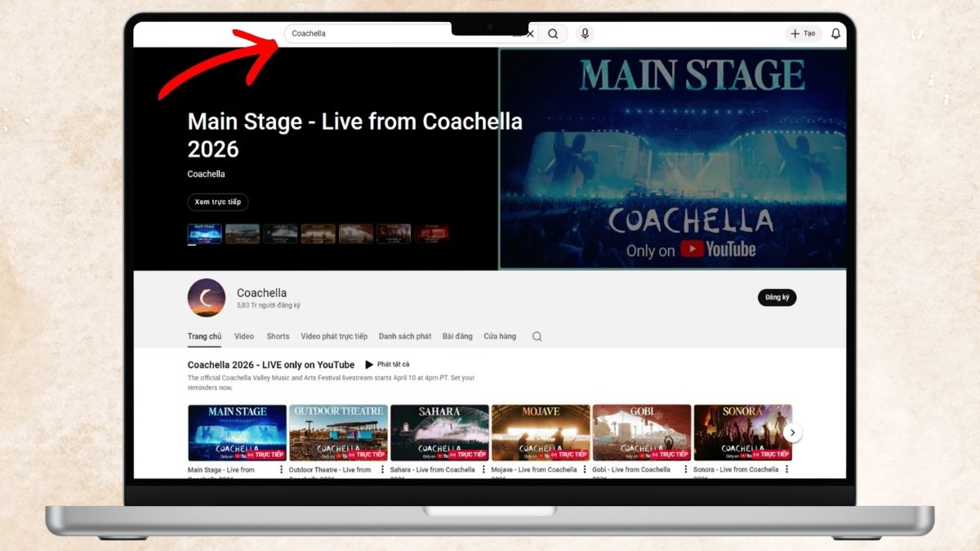Click the search magnifier icon

coord(553,33)
